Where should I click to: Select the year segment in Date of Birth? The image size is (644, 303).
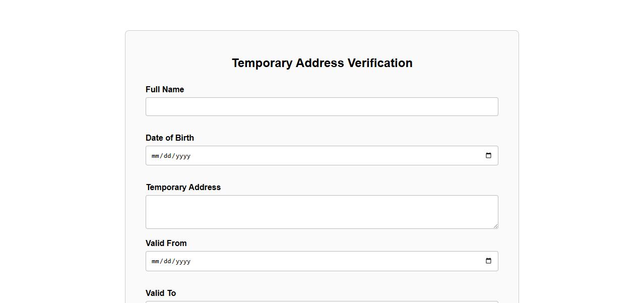pyautogui.click(x=183, y=156)
